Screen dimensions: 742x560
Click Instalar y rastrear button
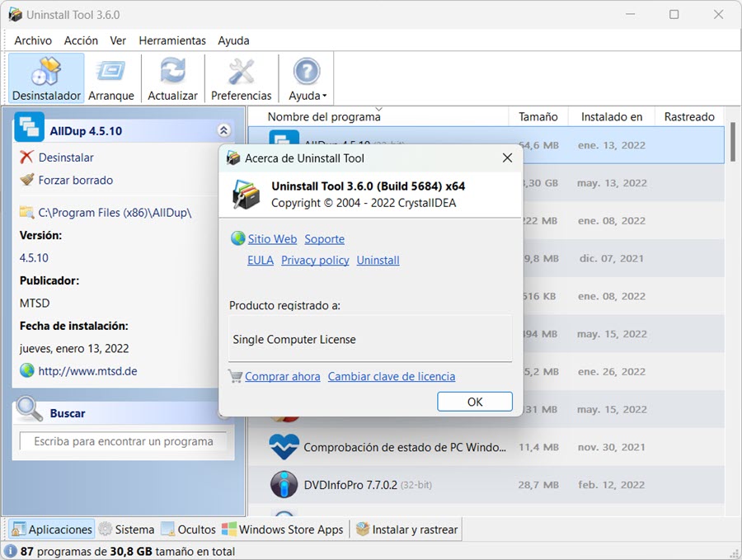[407, 529]
